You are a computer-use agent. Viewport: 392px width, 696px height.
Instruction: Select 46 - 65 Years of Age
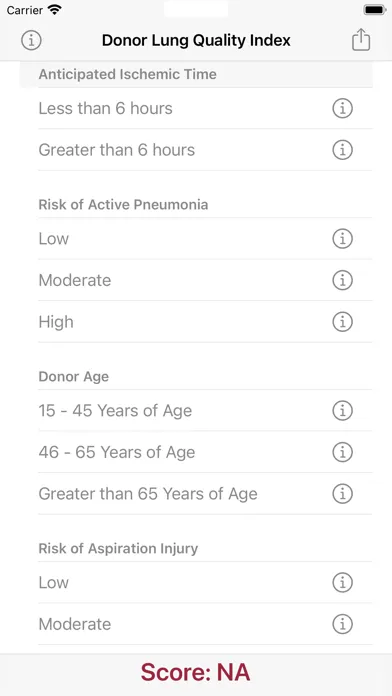click(x=205, y=452)
